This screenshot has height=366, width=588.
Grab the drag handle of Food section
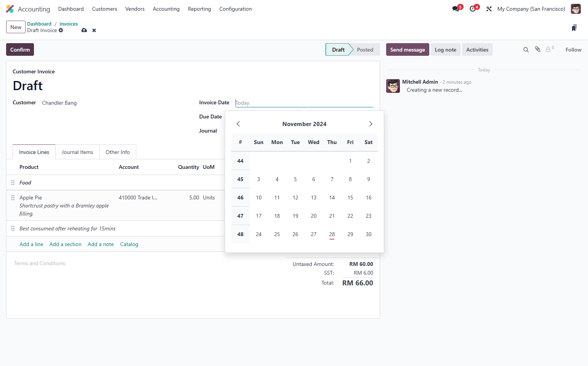(x=13, y=183)
